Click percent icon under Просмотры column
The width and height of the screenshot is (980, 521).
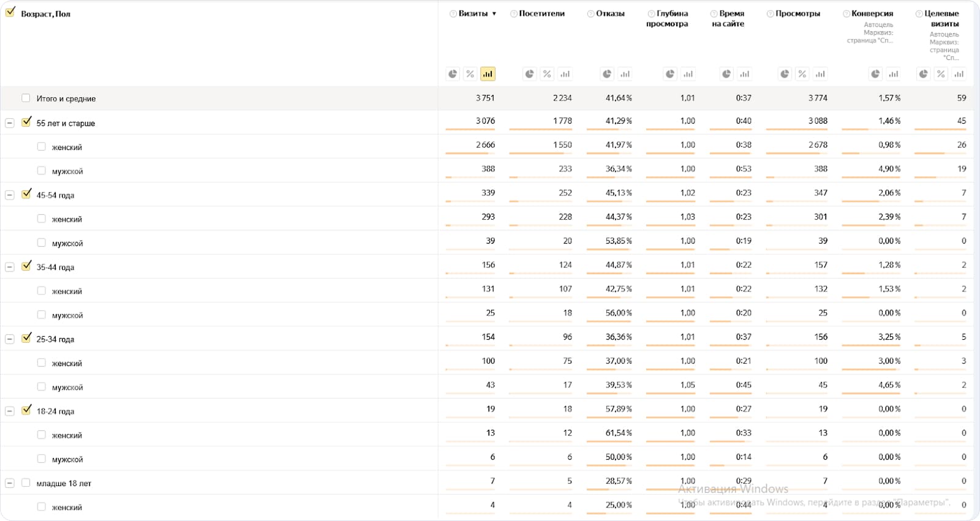click(x=802, y=74)
